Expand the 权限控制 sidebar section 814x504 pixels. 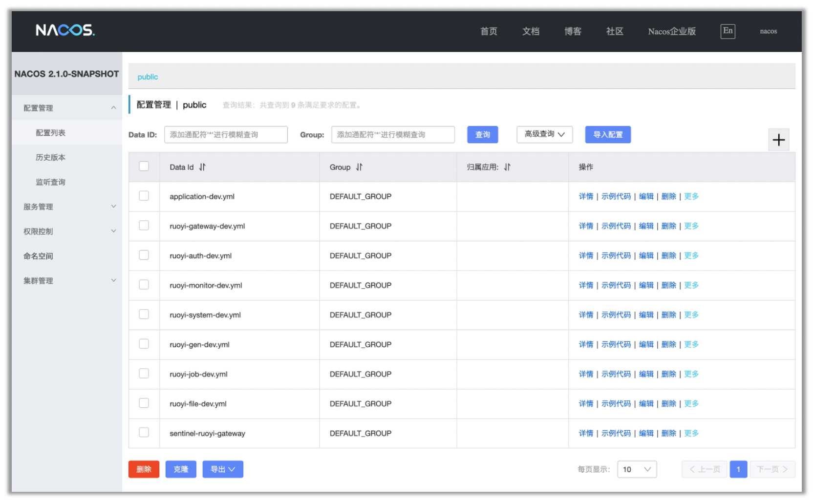[67, 231]
